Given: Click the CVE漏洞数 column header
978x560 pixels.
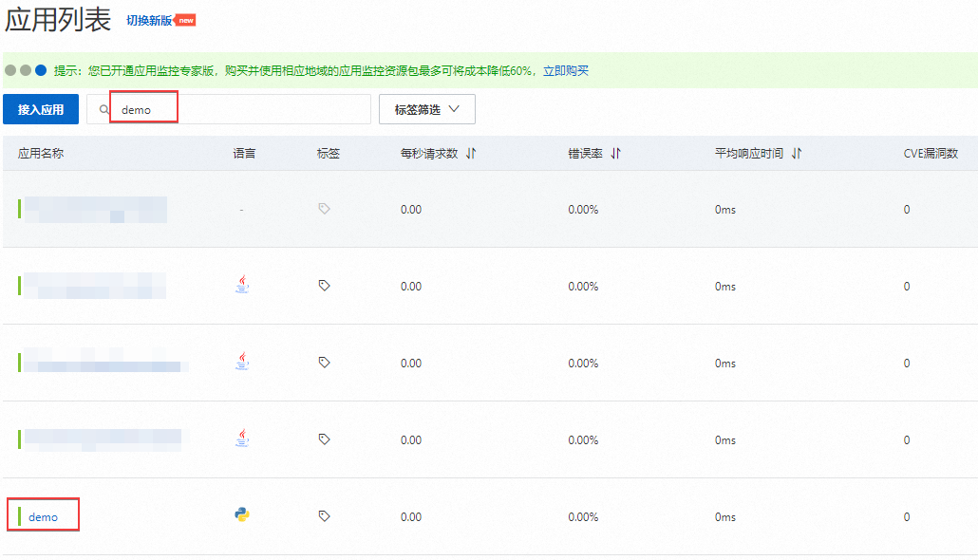Looking at the screenshot, I should pyautogui.click(x=931, y=153).
